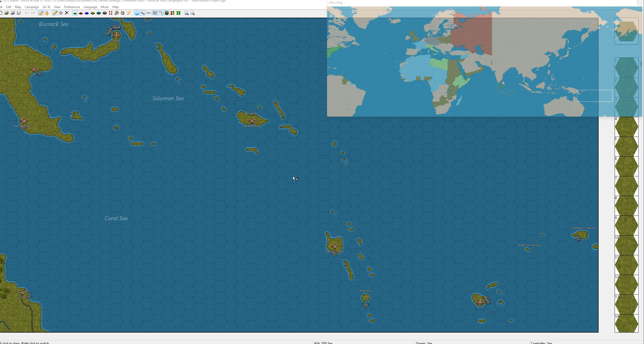Click the X delete tool icon

click(x=67, y=13)
